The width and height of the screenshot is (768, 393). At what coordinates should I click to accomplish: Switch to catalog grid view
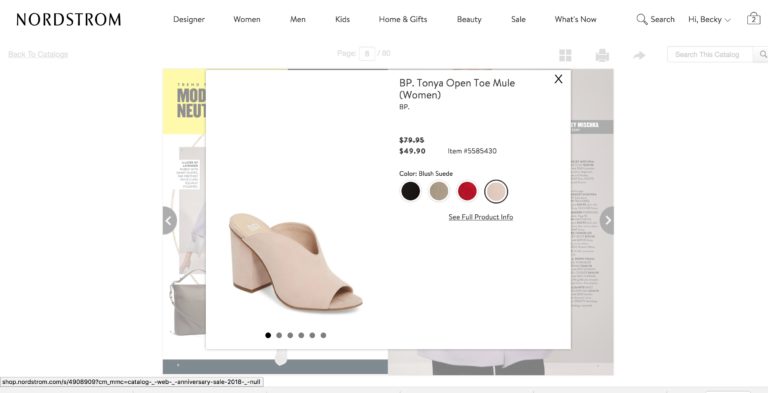coord(565,55)
